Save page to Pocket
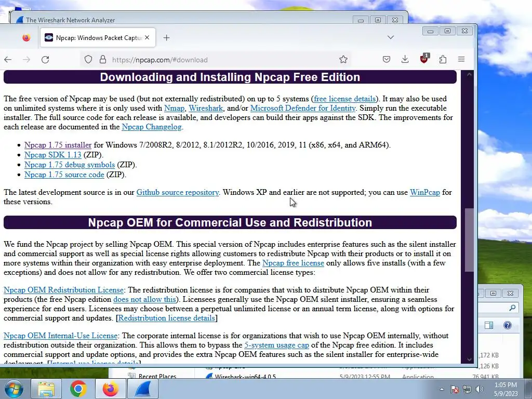532x399 pixels. pos(387,60)
